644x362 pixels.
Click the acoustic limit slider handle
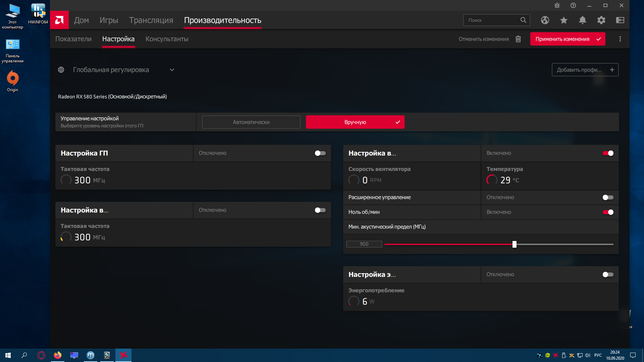coord(514,244)
